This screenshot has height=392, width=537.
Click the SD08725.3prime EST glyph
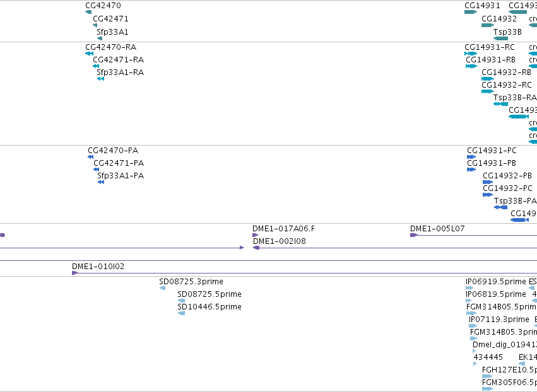[163, 288]
